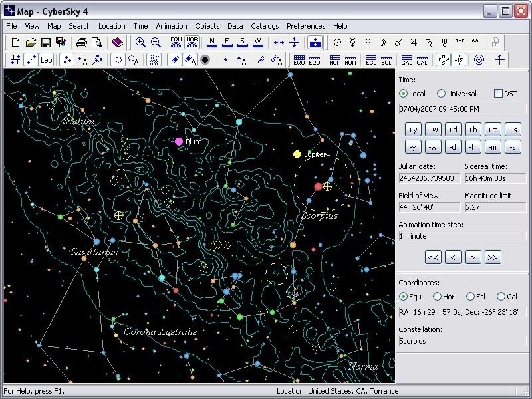Open the Animation menu

[172, 26]
